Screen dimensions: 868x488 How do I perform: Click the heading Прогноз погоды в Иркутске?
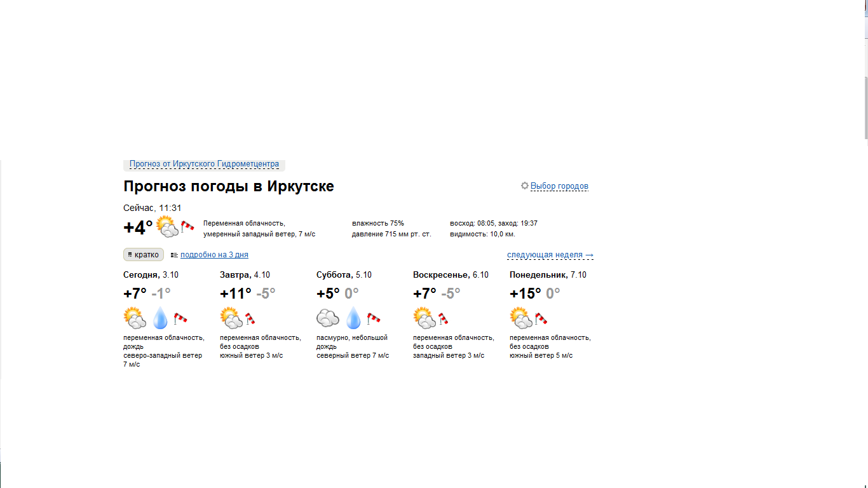click(229, 186)
